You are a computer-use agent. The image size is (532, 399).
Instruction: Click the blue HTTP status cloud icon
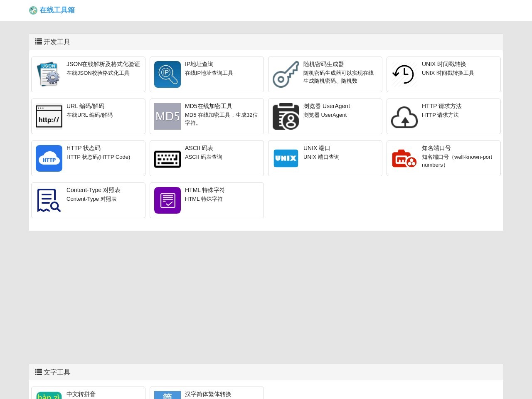49,158
